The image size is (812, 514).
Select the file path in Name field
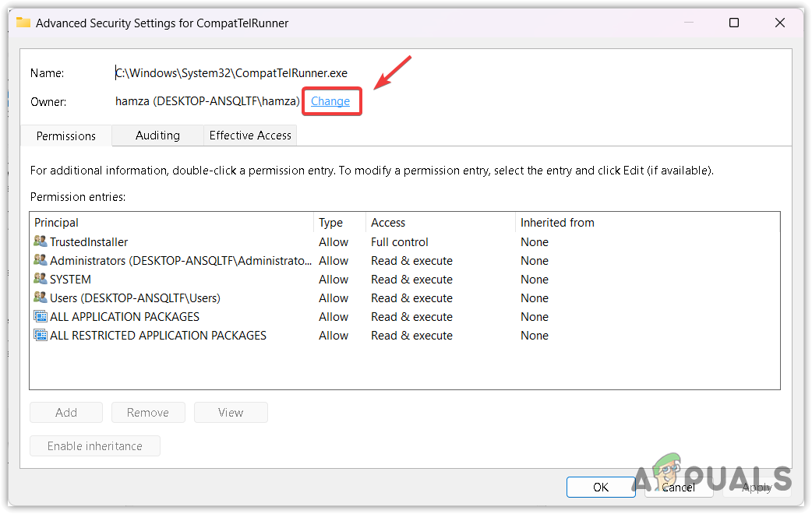tap(231, 73)
